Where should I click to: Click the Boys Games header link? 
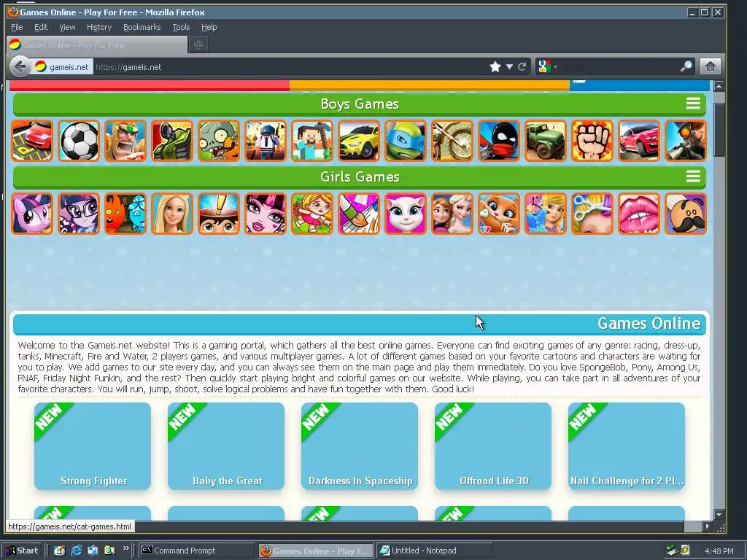[360, 104]
